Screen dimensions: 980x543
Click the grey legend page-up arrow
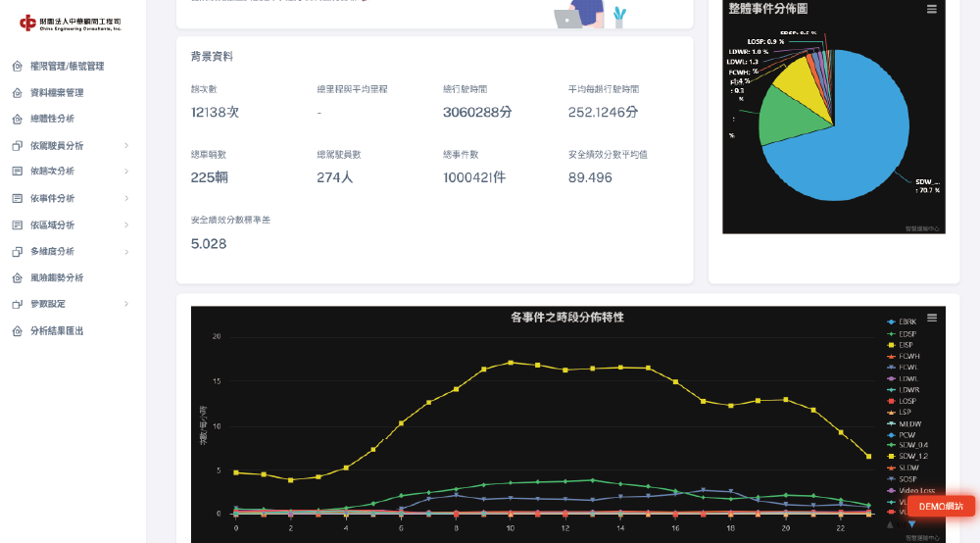coord(890,525)
